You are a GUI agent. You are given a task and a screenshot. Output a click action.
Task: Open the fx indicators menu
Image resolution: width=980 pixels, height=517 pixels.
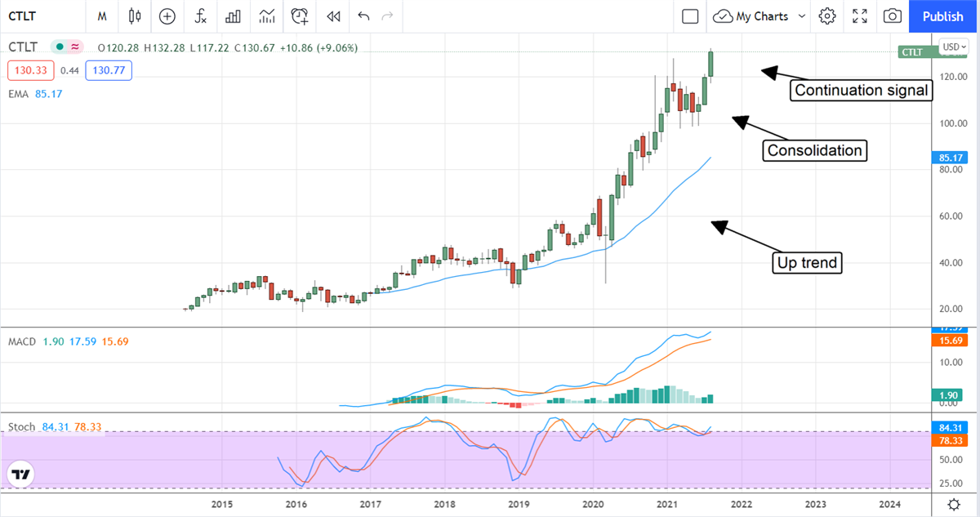coord(200,16)
